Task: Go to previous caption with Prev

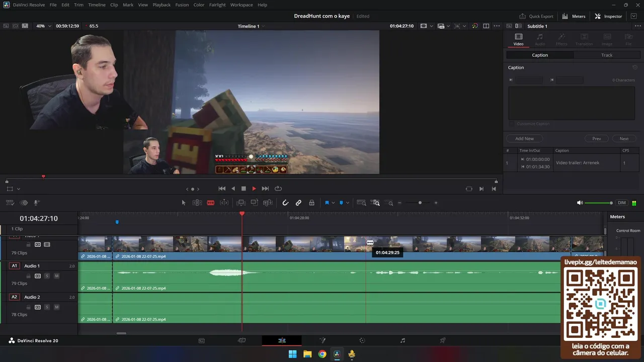Action: point(596,138)
